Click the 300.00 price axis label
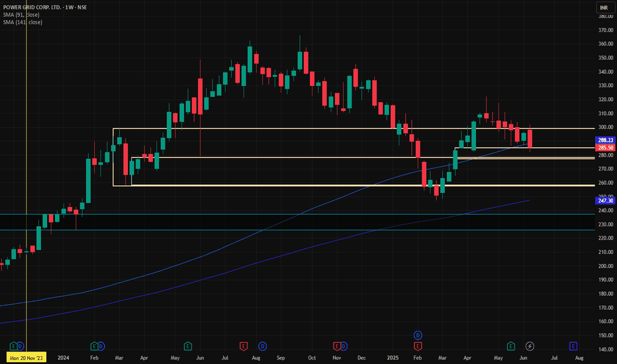The height and width of the screenshot is (364, 617). [x=605, y=127]
